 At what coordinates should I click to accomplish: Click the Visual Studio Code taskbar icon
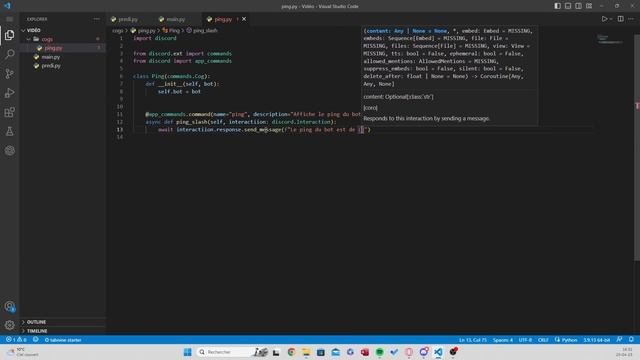(438, 352)
